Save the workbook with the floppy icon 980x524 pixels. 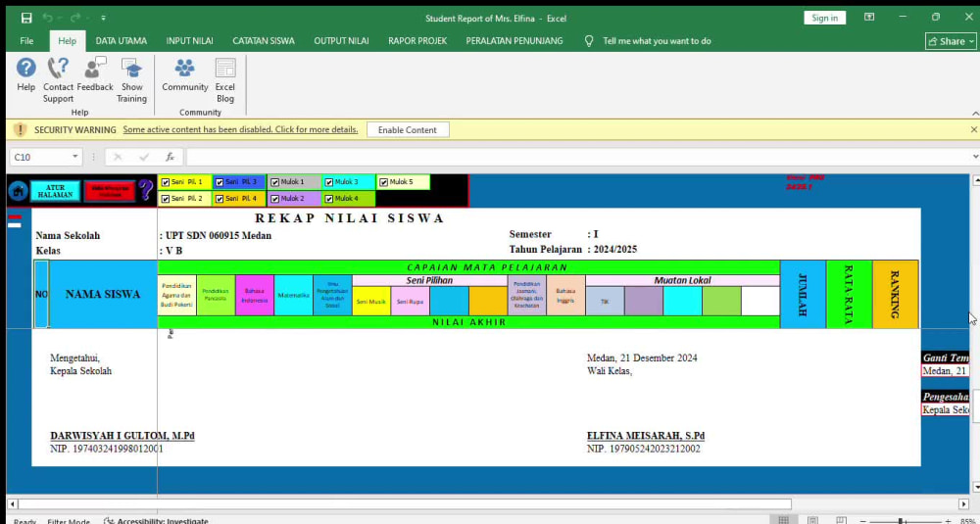point(26,18)
